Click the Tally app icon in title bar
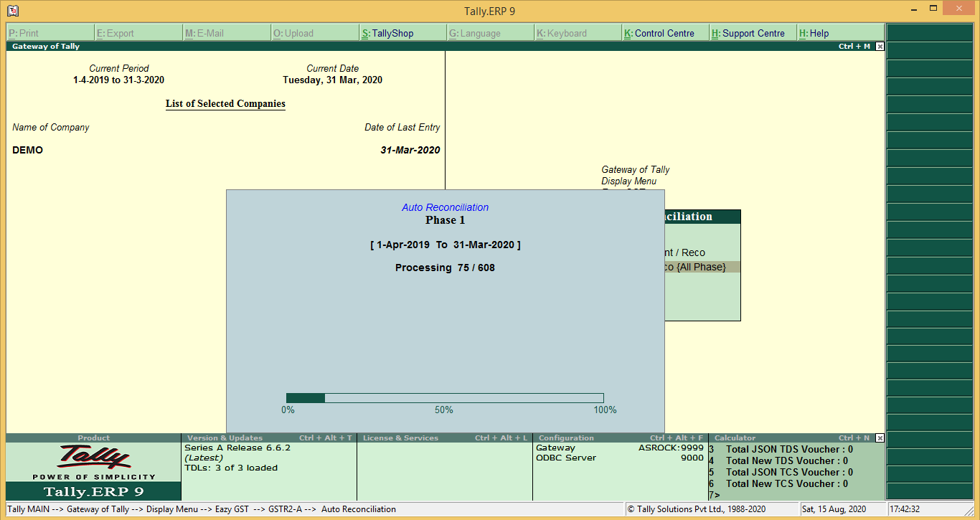 click(x=12, y=11)
